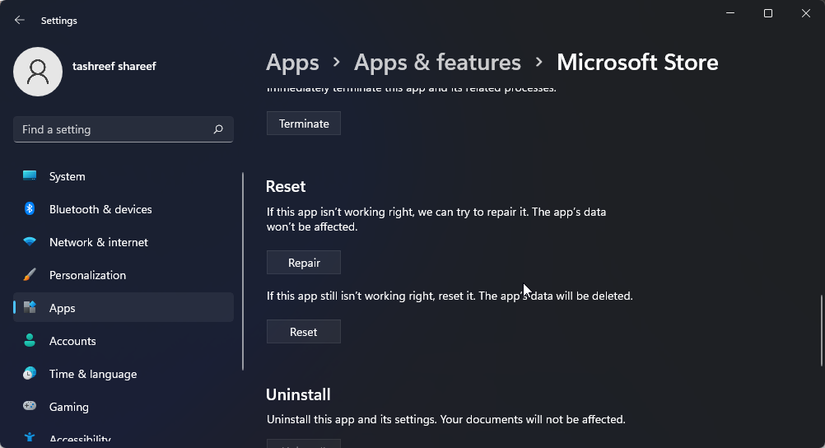Go to the Apps breadcrumb link
This screenshot has width=825, height=448.
pos(292,62)
